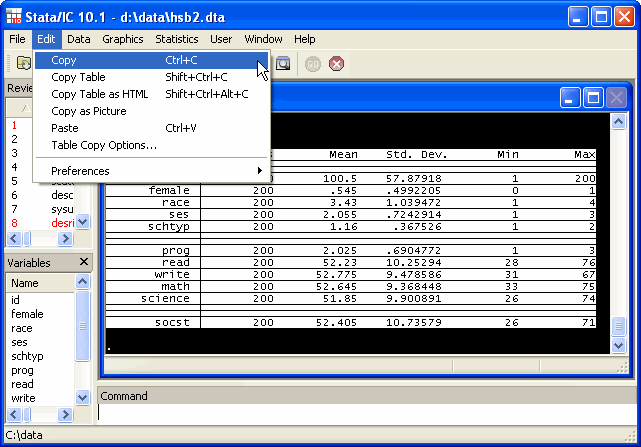Open the Graphics menu

point(123,39)
